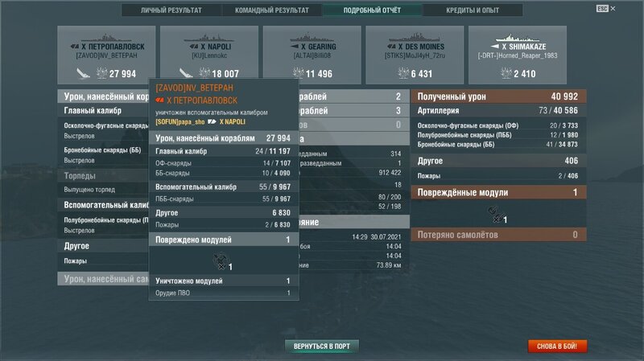Click the damage icon beside 11 496
The image size is (644, 361).
pos(298,73)
